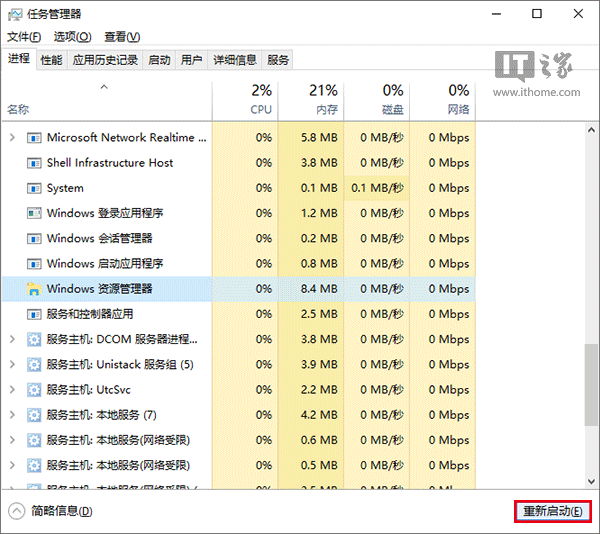Click 简略信息(D) to show fewer details
This screenshot has width=600, height=534.
(x=62, y=511)
